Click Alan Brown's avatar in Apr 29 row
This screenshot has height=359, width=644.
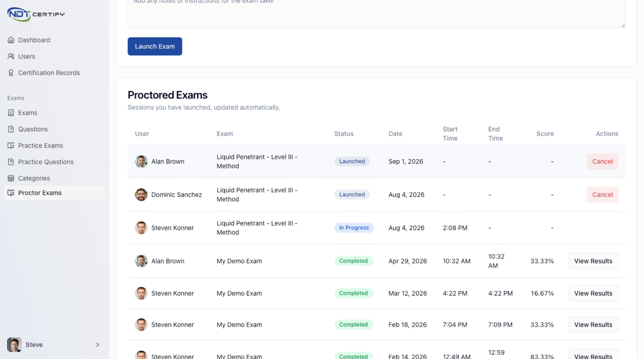tap(141, 261)
